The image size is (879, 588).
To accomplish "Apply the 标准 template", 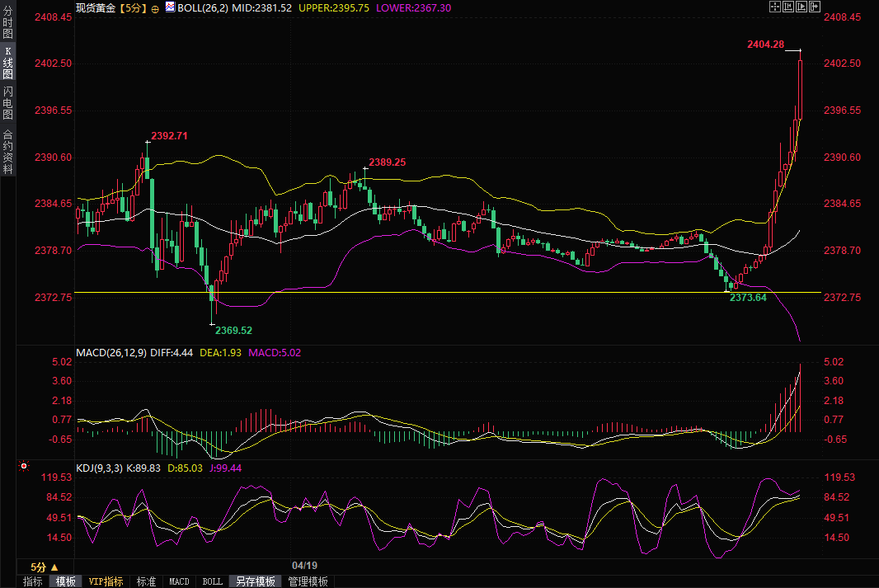I will pyautogui.click(x=146, y=581).
